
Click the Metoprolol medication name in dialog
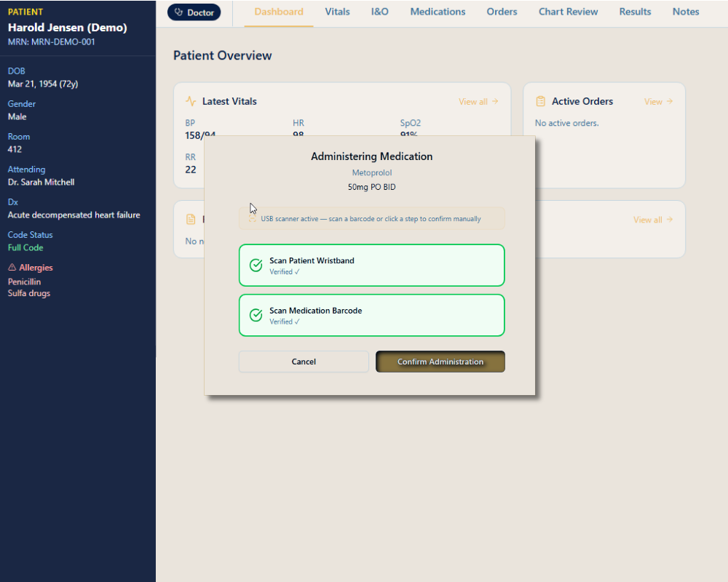pos(371,172)
